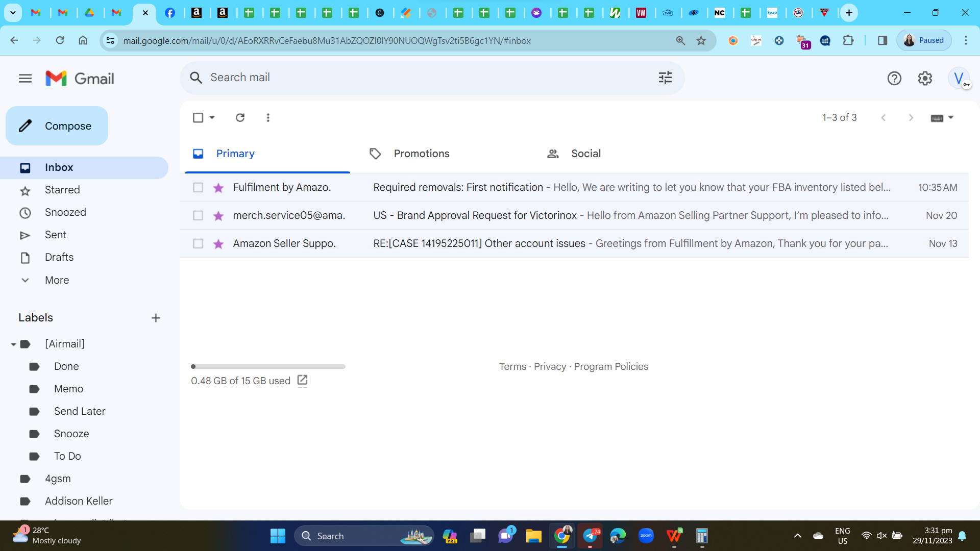Click the storage usage progress bar

pyautogui.click(x=268, y=367)
